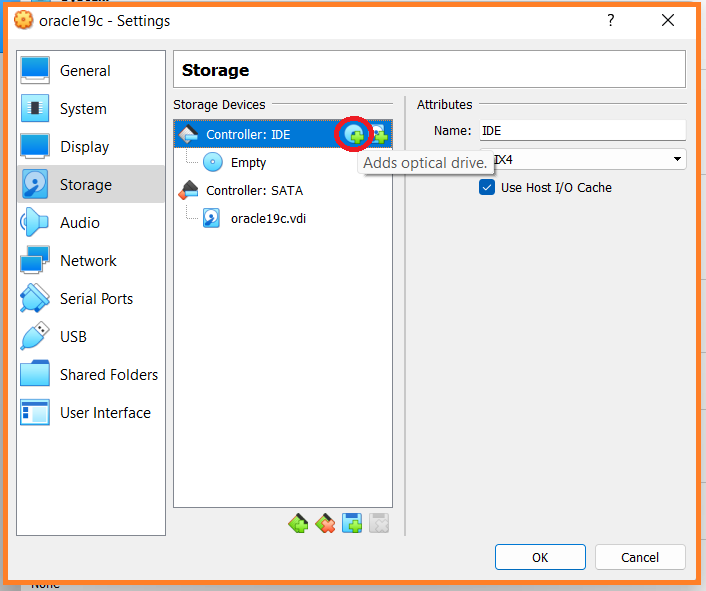Click the VirtualBox gear icon in title bar

[23, 20]
